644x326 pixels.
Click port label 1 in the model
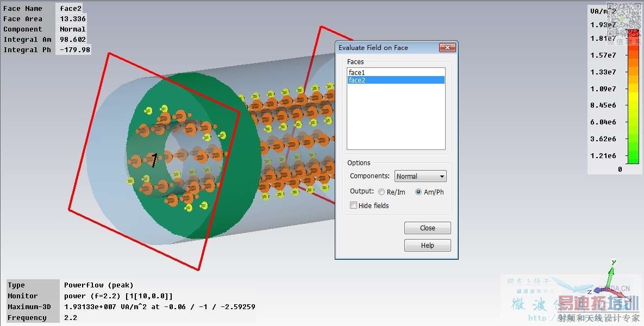154,160
